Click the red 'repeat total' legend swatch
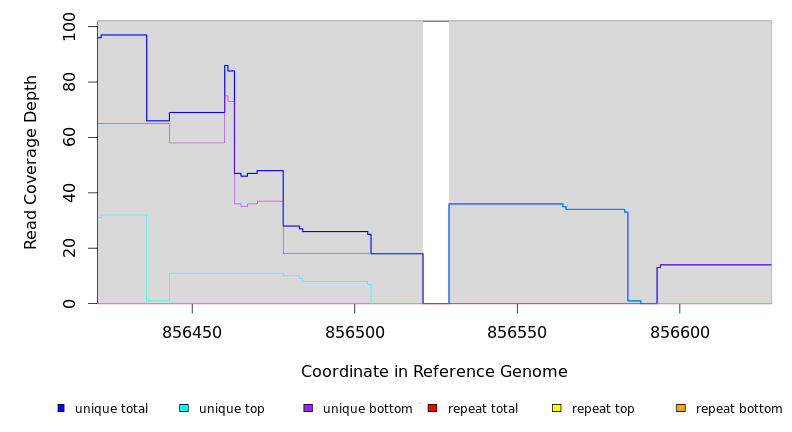Viewport: 792px width, 432px height. (432, 408)
